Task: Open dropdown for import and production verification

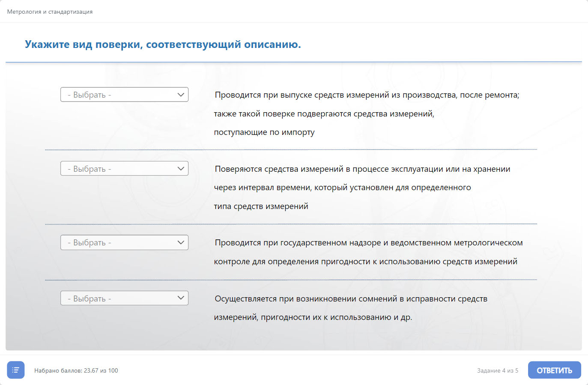Action: 124,95
